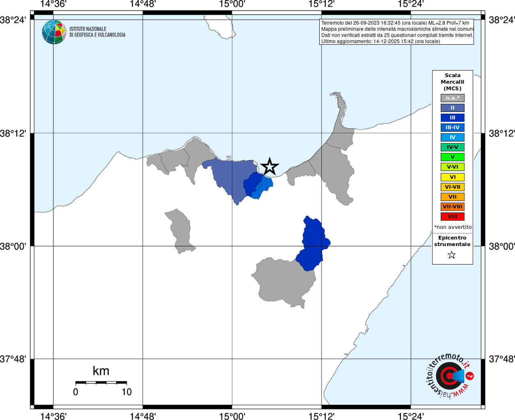The height and width of the screenshot is (420, 515).
Task: Select the intensity III legend swatch
Action: [453, 118]
